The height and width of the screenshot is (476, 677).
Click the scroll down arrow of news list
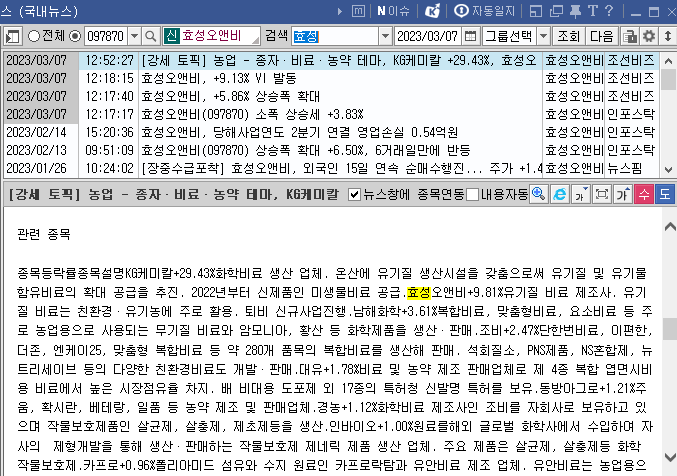(x=668, y=170)
